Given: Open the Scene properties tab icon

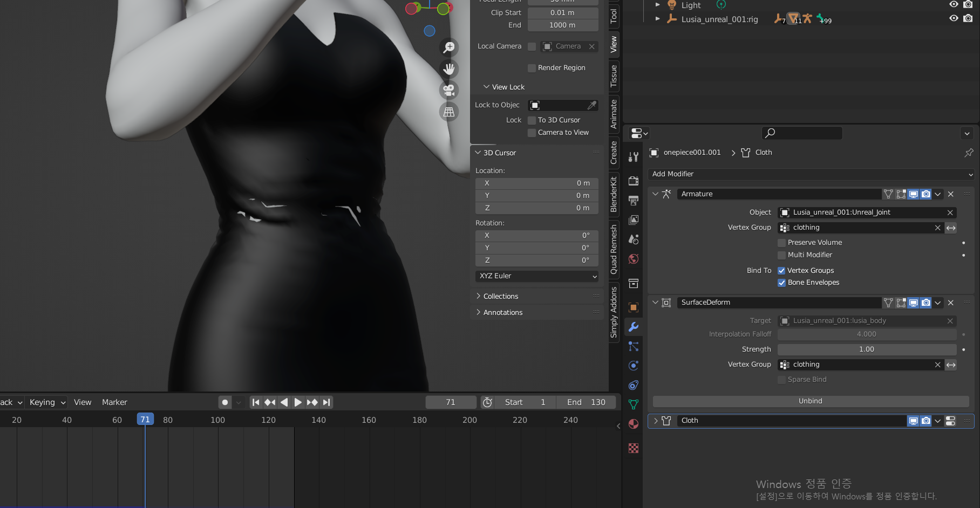Looking at the screenshot, I should 634,239.
